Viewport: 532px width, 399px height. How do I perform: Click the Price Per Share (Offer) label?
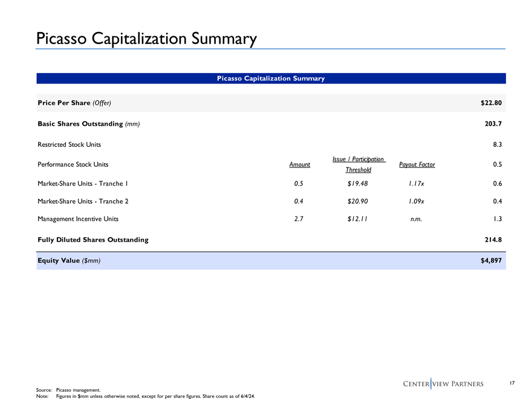pos(74,103)
